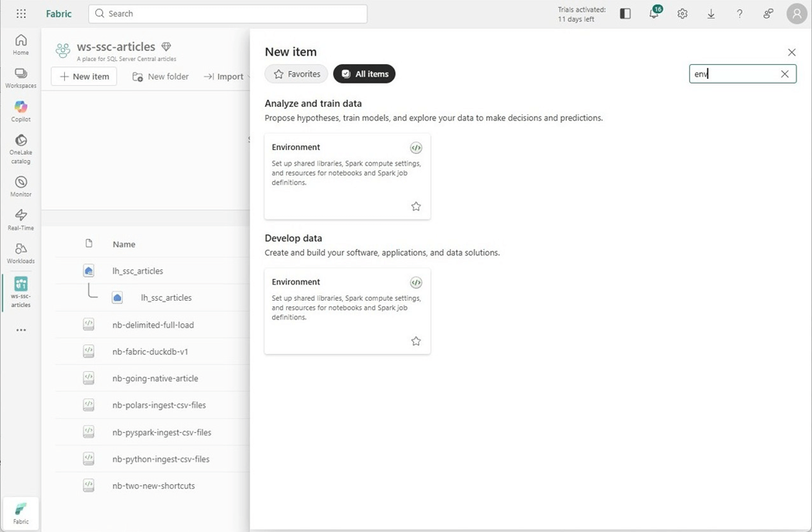Image resolution: width=812 pixels, height=532 pixels.
Task: Click the New folder button
Action: pyautogui.click(x=161, y=76)
